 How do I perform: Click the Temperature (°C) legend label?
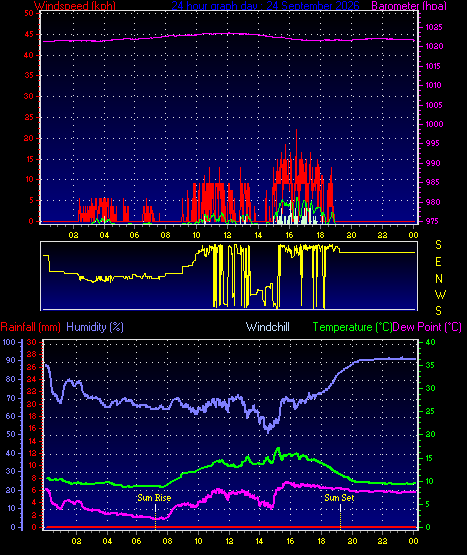[352, 327]
